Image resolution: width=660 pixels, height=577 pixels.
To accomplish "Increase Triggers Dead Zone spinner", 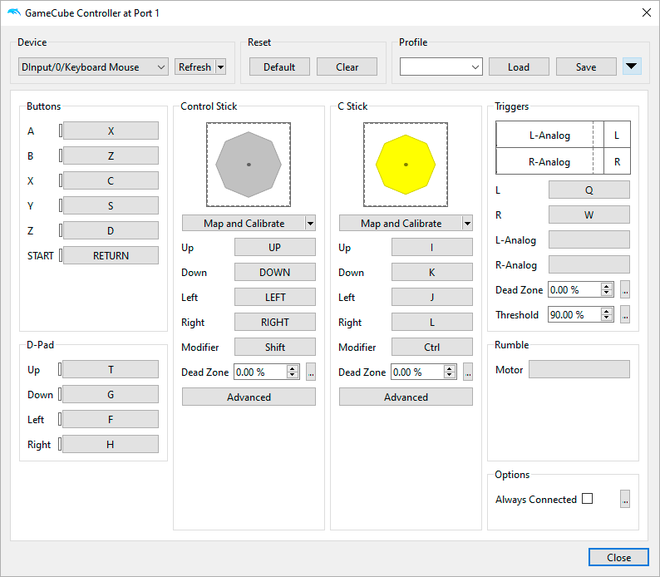I will [x=606, y=287].
